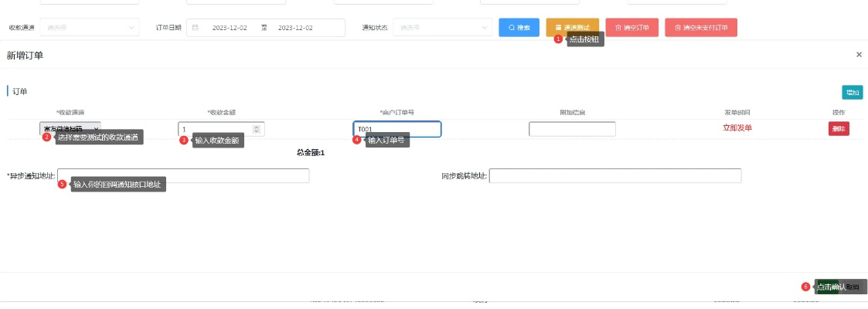The image size is (868, 309).
Task: Close the 新增订单 dialog with the X
Action: point(859,55)
